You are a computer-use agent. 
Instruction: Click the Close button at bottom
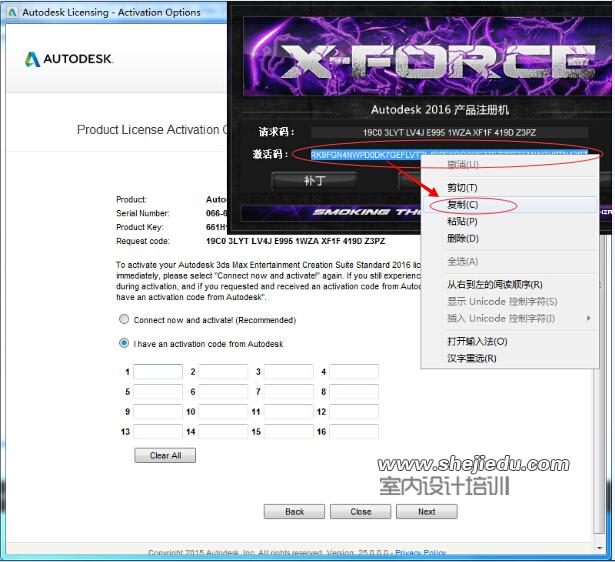(360, 511)
